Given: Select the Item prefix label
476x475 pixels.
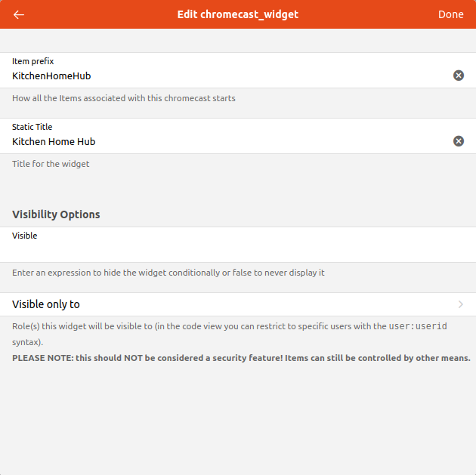Looking at the screenshot, I should click(x=33, y=61).
